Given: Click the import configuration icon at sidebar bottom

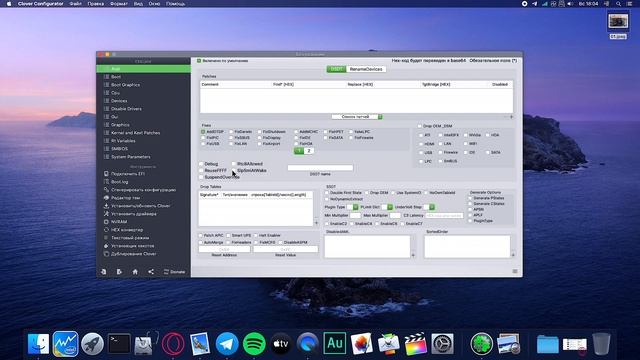Looking at the screenshot, I should [x=104, y=272].
